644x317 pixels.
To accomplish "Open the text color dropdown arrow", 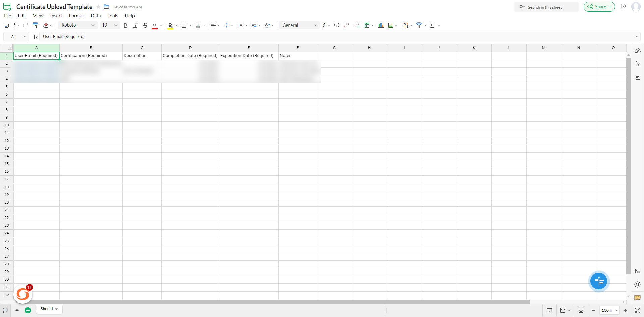I will (161, 25).
